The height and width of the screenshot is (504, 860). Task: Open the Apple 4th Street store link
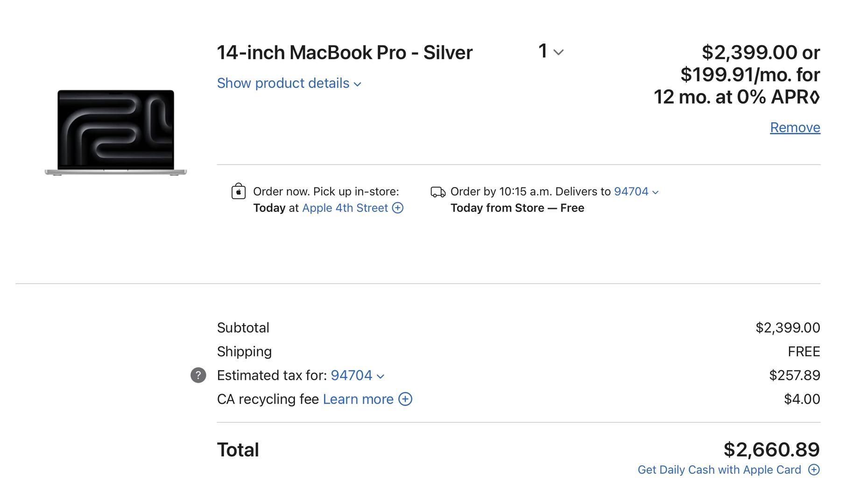pyautogui.click(x=345, y=208)
